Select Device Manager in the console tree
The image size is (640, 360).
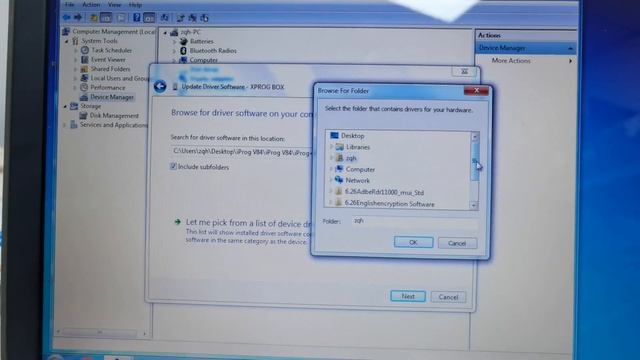tap(112, 97)
